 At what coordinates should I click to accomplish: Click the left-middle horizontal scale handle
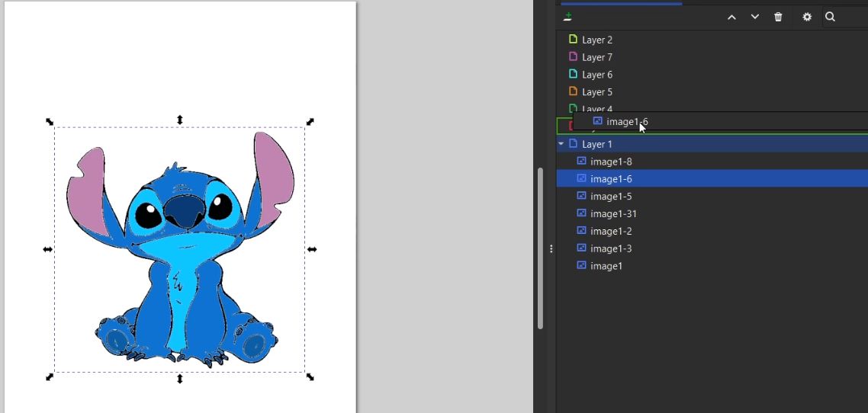point(47,249)
